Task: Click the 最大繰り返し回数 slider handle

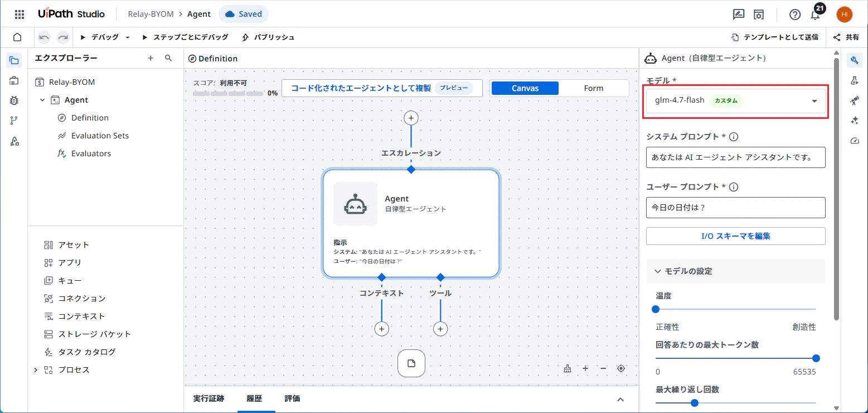Action: [694, 402]
